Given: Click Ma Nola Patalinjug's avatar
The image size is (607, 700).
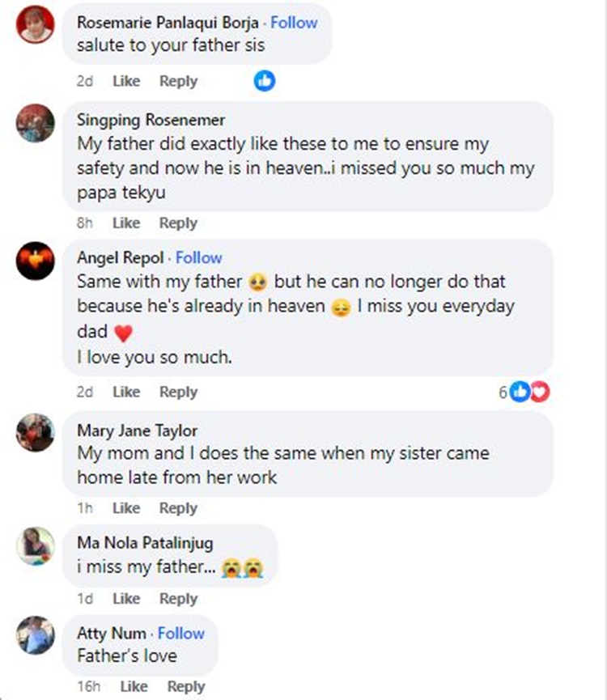Looking at the screenshot, I should [36, 545].
